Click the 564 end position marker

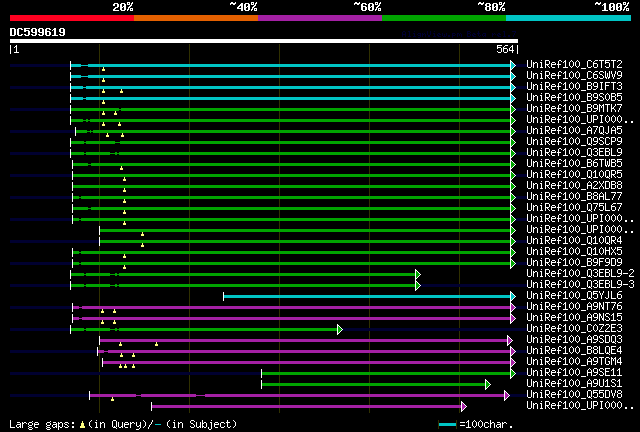(505, 49)
